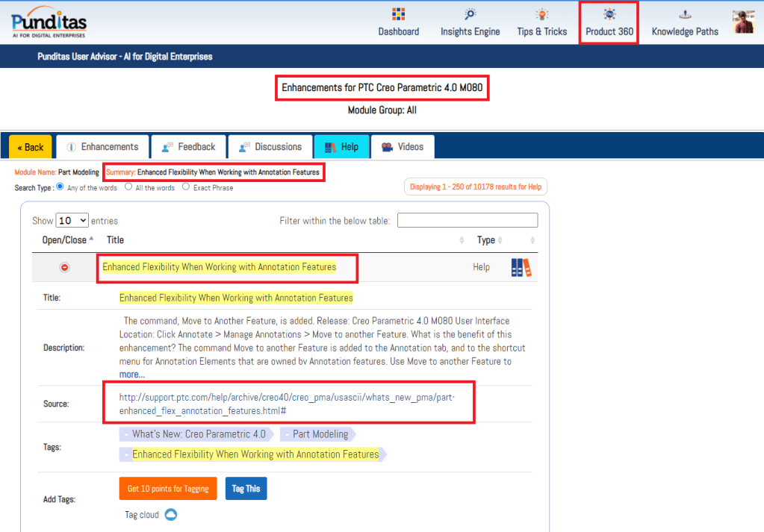Screen dimensions: 764x532
Task: Open the Dashboard icon in top navigation
Action: (x=398, y=15)
